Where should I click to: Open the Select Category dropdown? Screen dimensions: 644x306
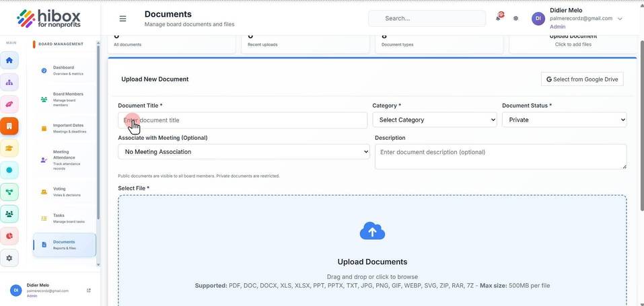[x=435, y=120]
